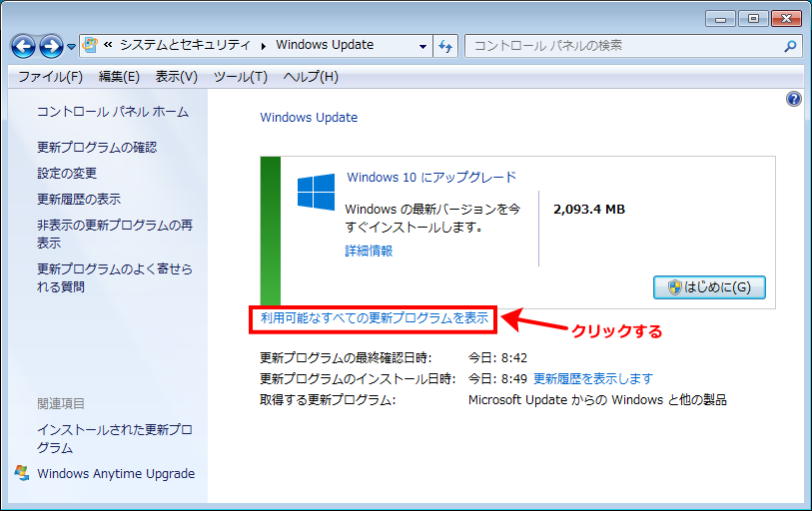Click the Windows Anytime Upgrade icon
The width and height of the screenshot is (812, 511).
pos(22,473)
